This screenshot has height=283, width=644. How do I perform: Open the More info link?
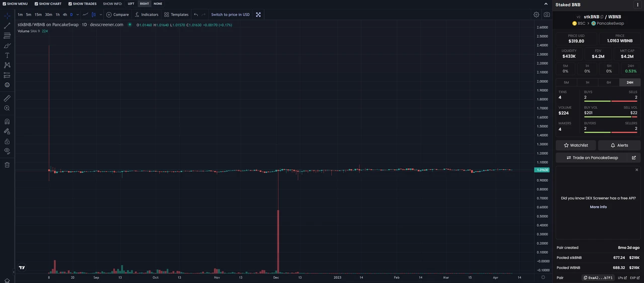(598, 207)
